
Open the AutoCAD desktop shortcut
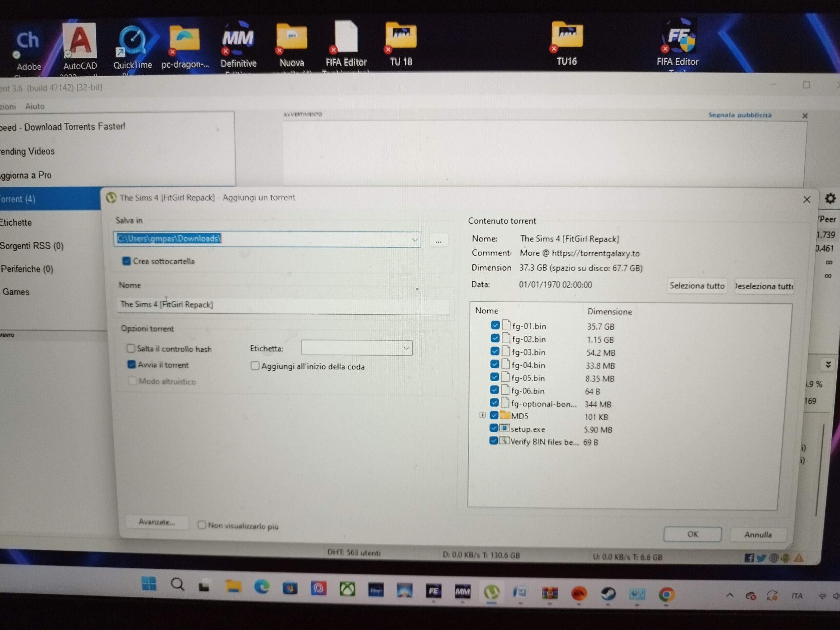pos(80,46)
